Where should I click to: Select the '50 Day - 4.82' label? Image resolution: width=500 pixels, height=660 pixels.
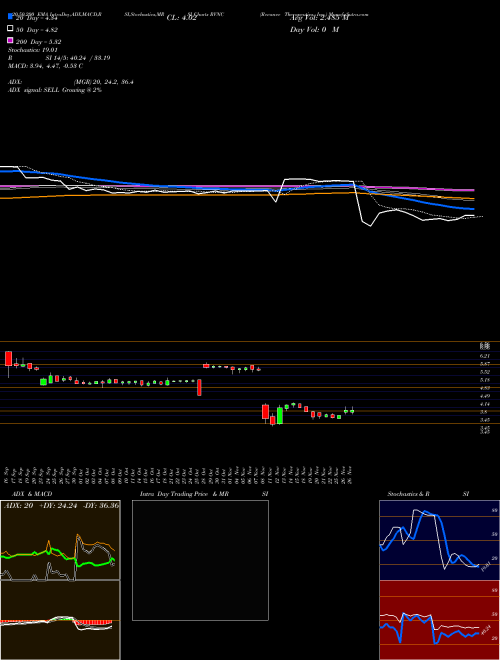click(37, 30)
